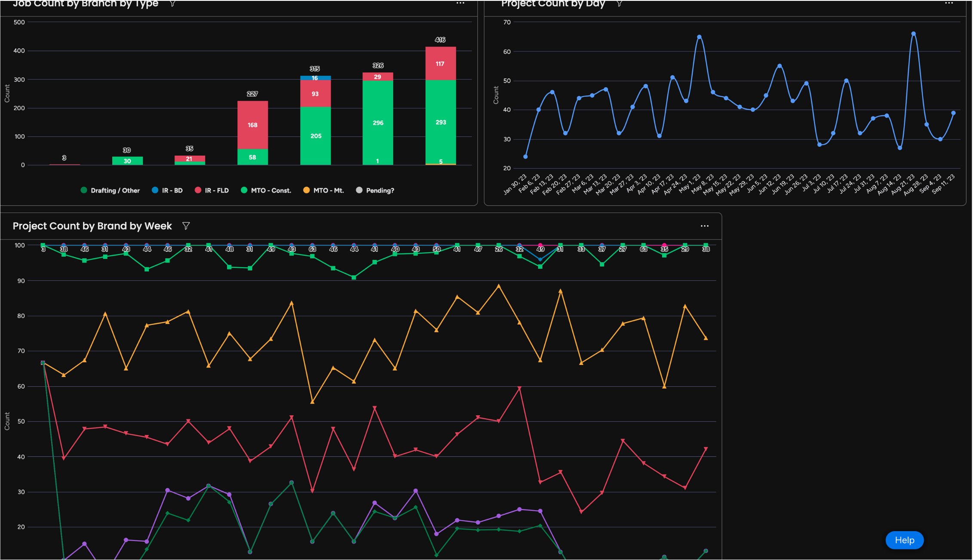Click the 'Project Count by Brand by Week' title
Image resolution: width=973 pixels, height=560 pixels.
click(x=92, y=226)
